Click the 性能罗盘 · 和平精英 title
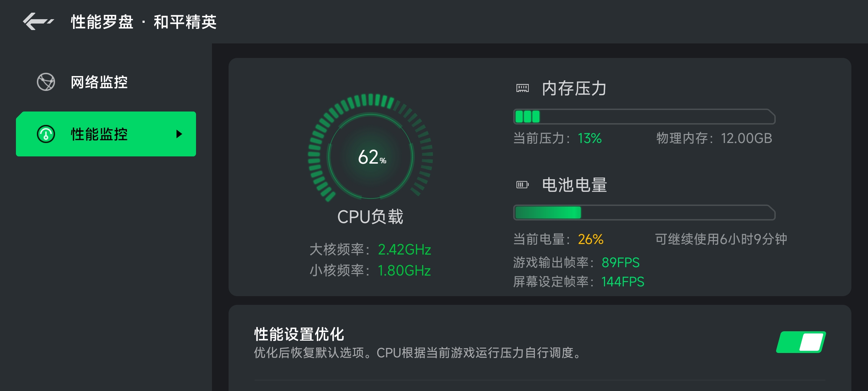 tap(144, 22)
